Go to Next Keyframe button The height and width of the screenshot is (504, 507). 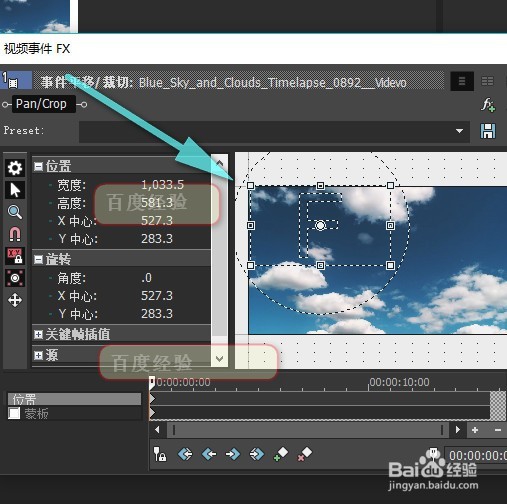tap(233, 454)
